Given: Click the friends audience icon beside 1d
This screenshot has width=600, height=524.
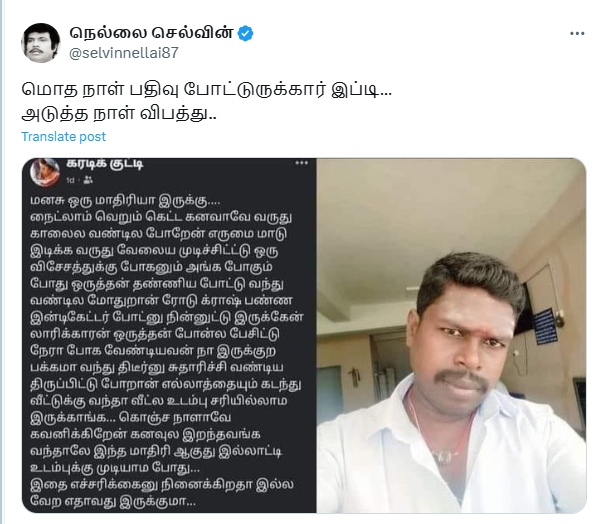Looking at the screenshot, I should point(88,180).
